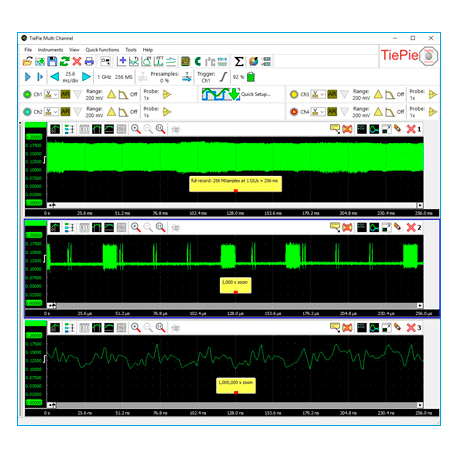
Task: Click the horizontal scrollbar of graph 2
Action: [x=236, y=305]
